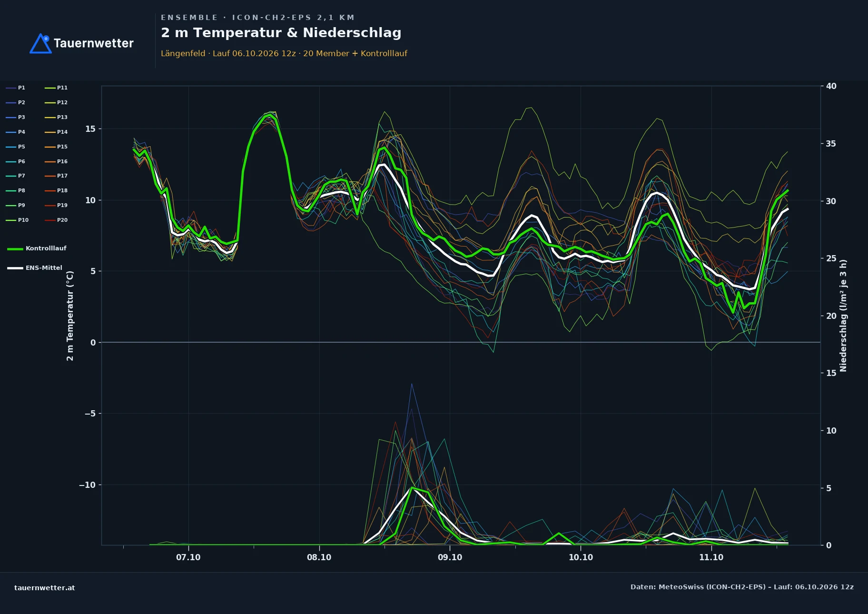The width and height of the screenshot is (868, 614).
Task: Click the ENSEMBLE ICON-CH2-EPS header label
Action: pyautogui.click(x=257, y=18)
